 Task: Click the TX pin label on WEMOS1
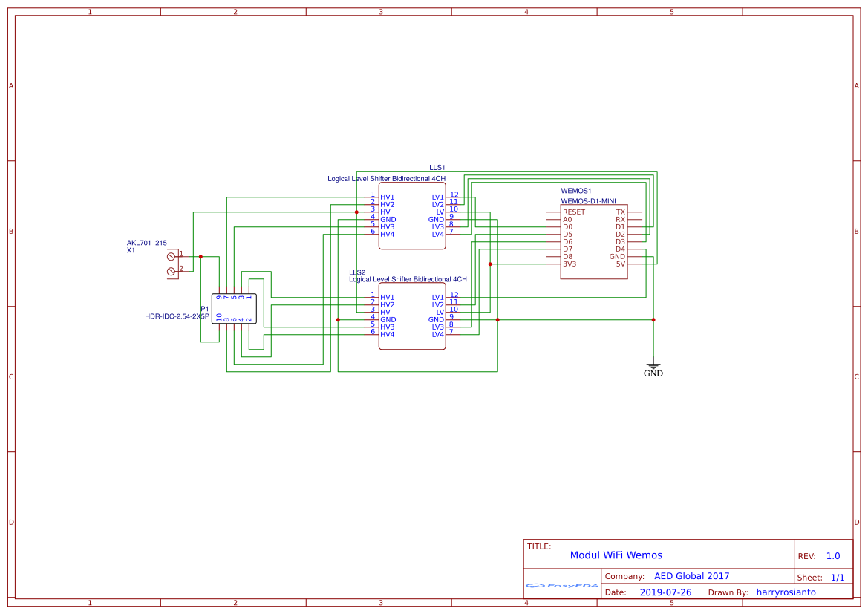tap(621, 212)
